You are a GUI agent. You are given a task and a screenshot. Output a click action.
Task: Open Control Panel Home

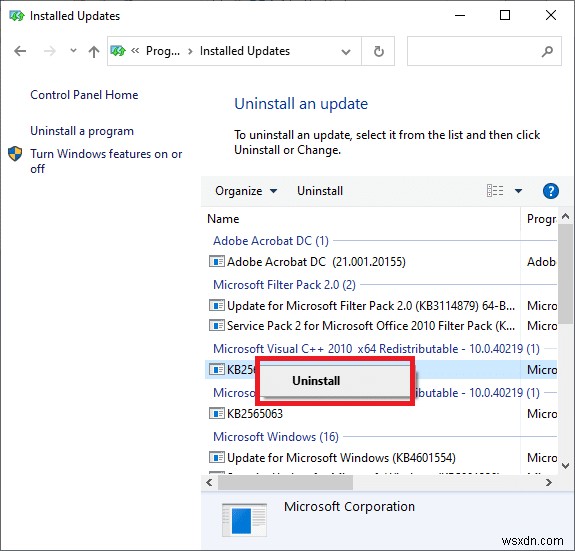(x=84, y=95)
